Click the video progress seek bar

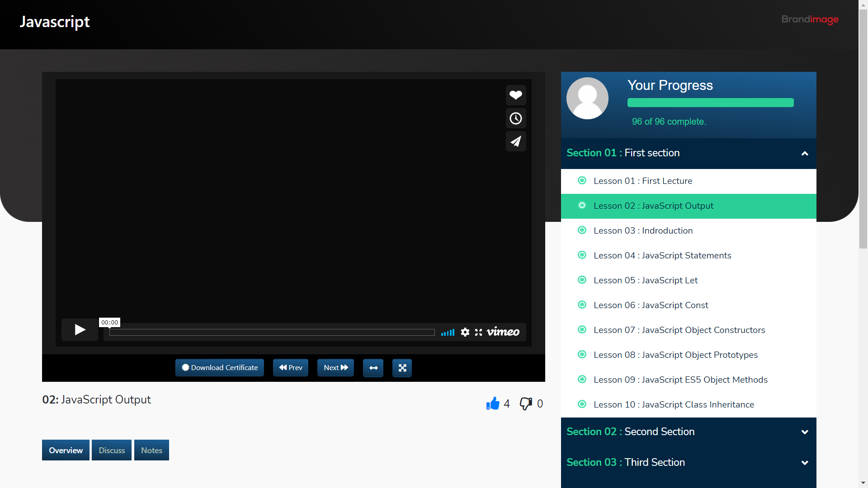tap(272, 333)
